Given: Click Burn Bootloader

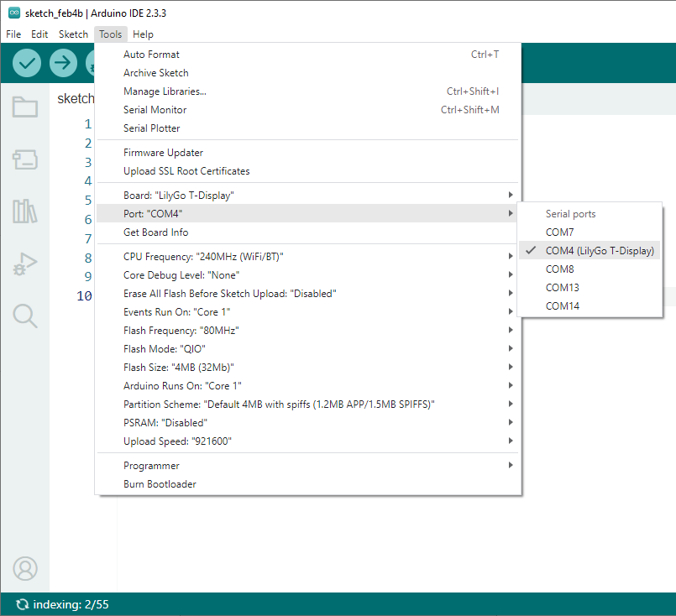Looking at the screenshot, I should click(x=160, y=484).
